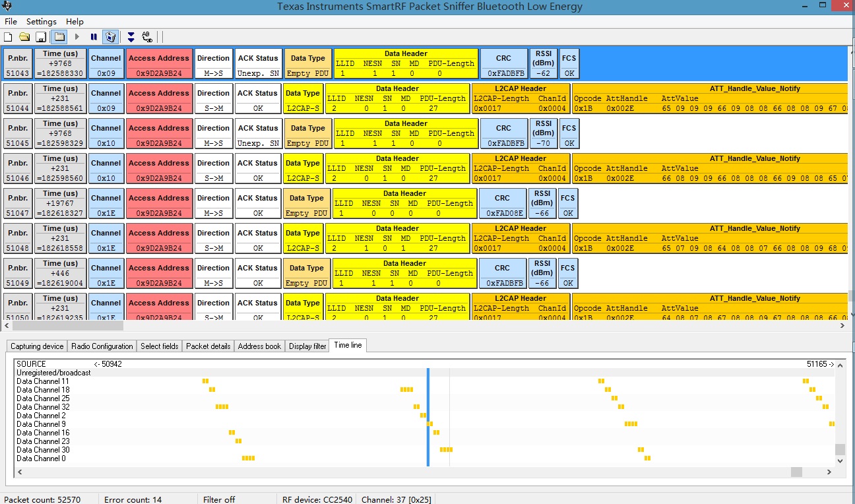
Task: Click the timeline horizontal scrollbar thumb
Action: tap(796, 472)
